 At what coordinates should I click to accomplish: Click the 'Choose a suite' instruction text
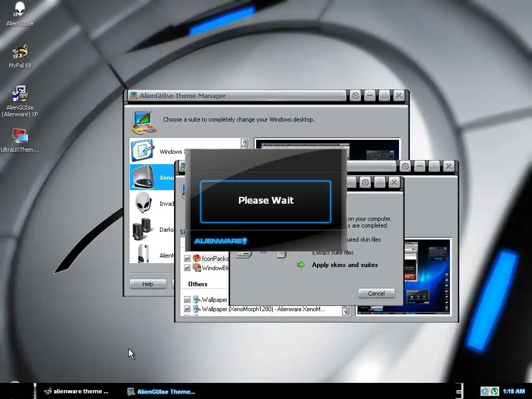point(239,119)
